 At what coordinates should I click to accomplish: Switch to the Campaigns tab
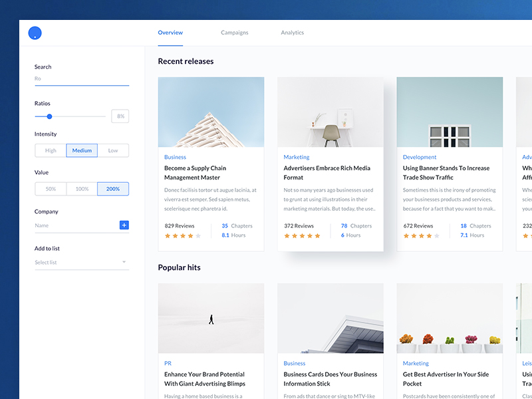coord(234,33)
